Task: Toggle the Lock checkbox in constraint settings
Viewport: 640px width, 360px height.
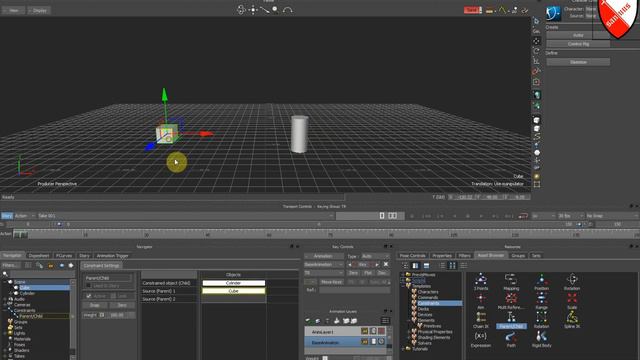Action: 113,296
